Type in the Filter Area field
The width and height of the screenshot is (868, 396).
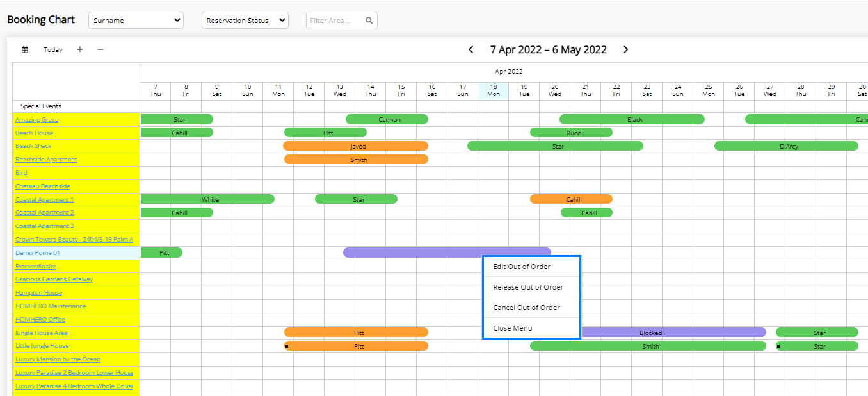point(334,21)
